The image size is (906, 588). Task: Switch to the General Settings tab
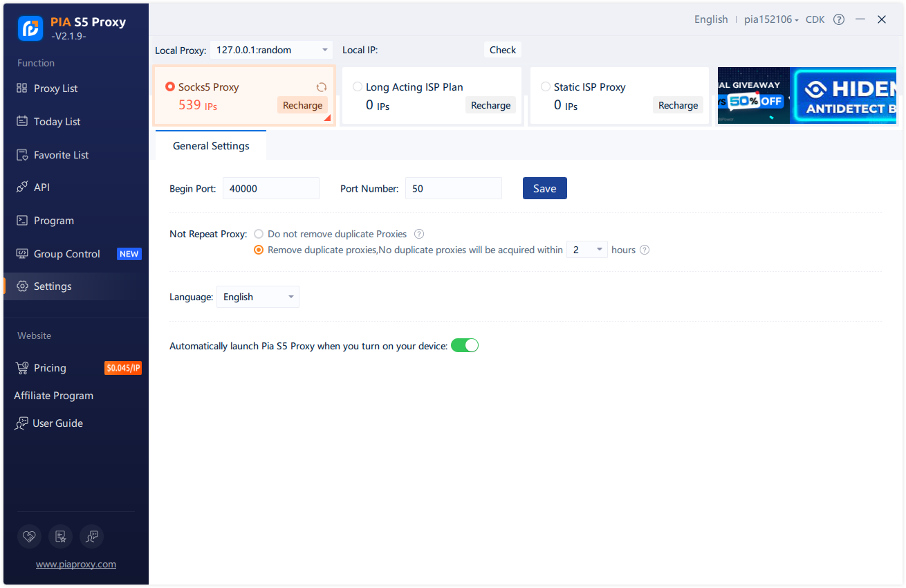click(x=210, y=145)
